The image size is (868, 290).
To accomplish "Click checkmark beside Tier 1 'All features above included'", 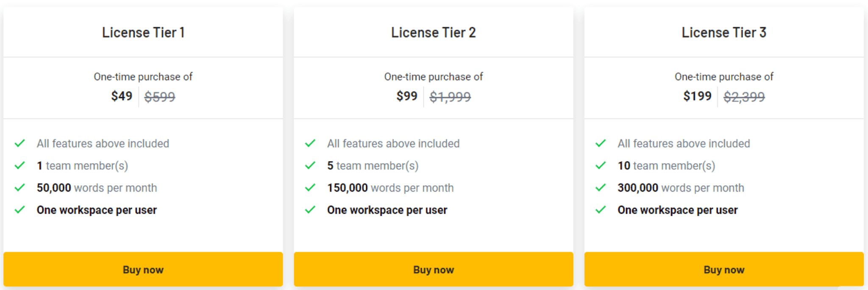I will [20, 143].
